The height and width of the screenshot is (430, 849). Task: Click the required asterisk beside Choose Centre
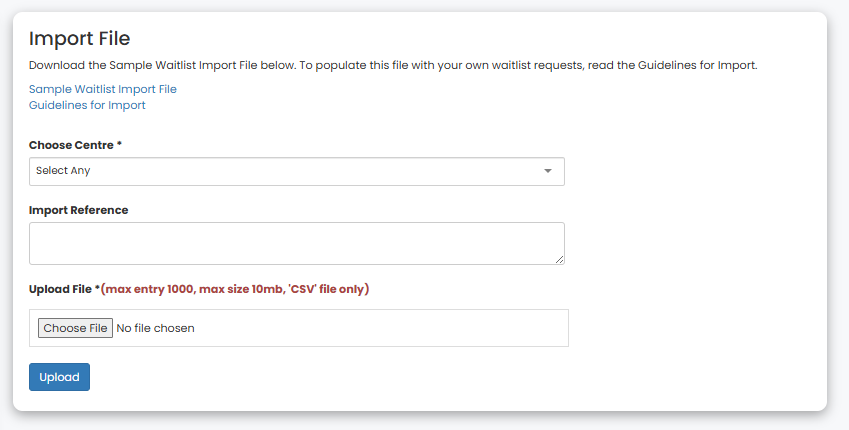(120, 145)
